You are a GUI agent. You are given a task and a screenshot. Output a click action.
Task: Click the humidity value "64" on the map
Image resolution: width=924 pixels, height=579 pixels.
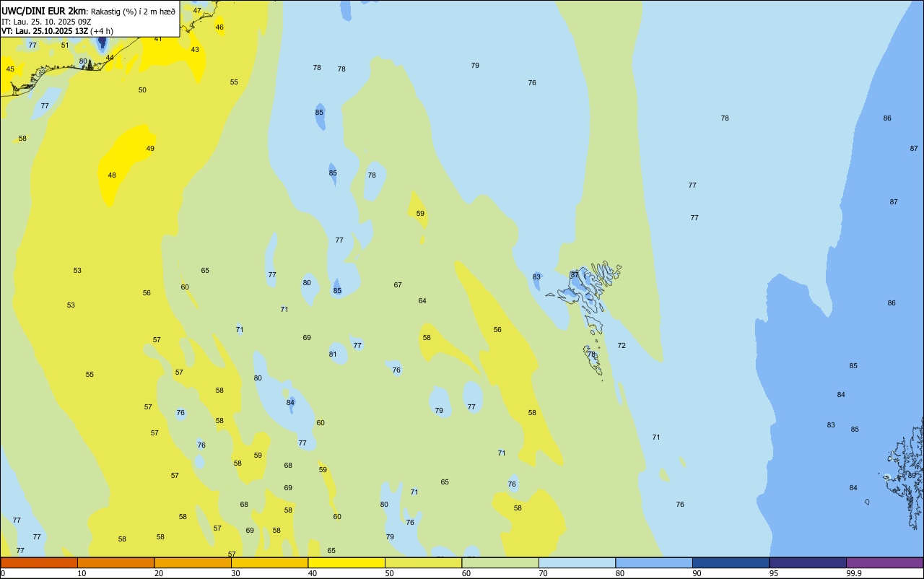coord(422,301)
